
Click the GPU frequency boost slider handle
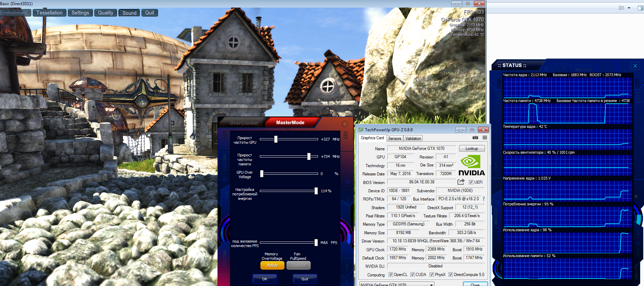276,139
